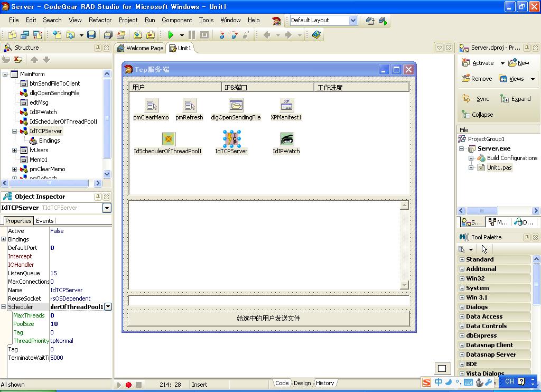Open Help contents via the book icon
The image size is (541, 392).
tap(316, 35)
